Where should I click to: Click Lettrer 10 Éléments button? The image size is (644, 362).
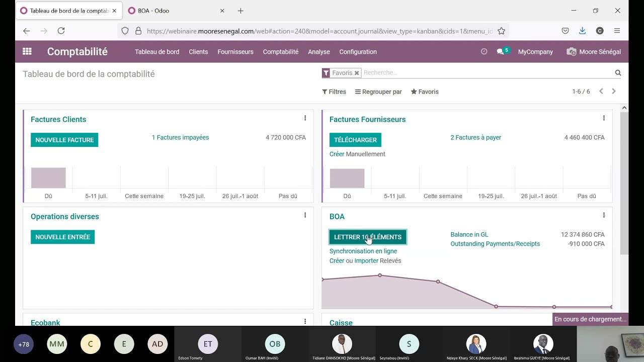point(368,237)
